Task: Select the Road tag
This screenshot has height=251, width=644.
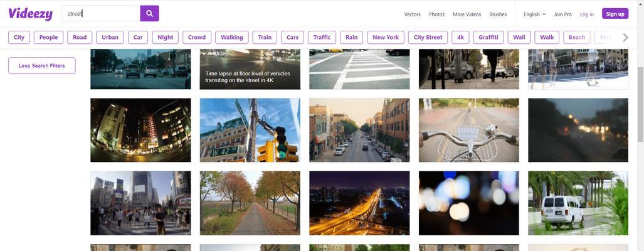Action: [80, 38]
